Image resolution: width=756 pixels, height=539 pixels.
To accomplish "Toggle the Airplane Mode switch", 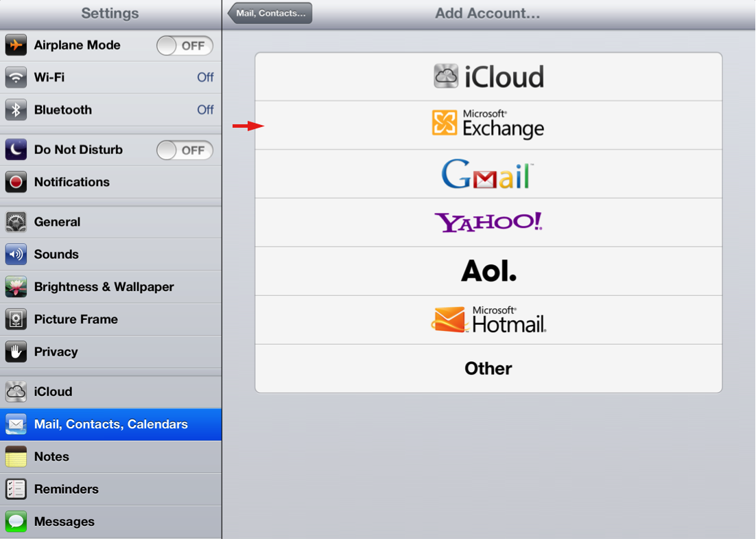I will [185, 46].
